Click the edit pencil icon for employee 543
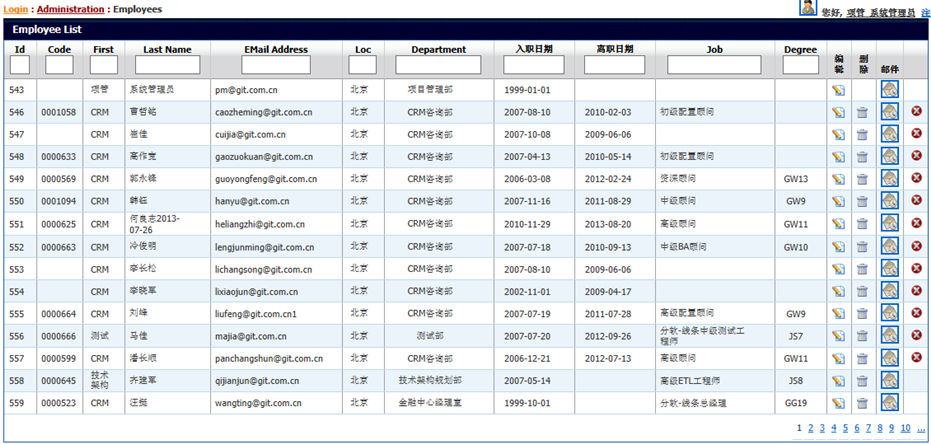Screen dimensions: 931x444 tap(838, 90)
